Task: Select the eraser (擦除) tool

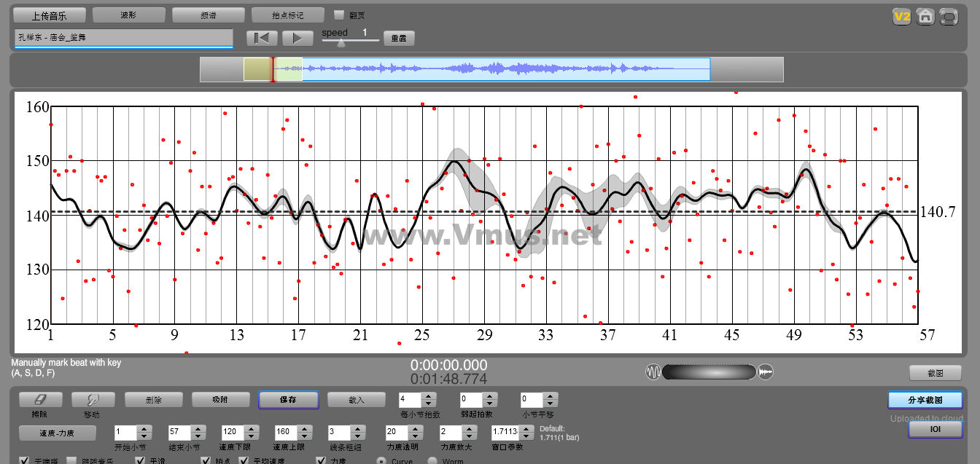Action: (40, 400)
